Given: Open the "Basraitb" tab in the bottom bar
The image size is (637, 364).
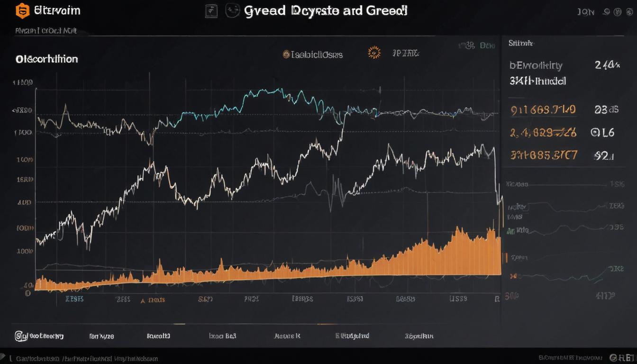Looking at the screenshot, I should click(x=158, y=336).
